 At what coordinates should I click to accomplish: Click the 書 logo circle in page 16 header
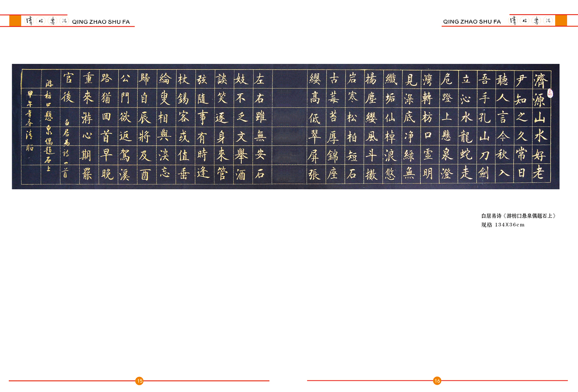pyautogui.click(x=536, y=20)
